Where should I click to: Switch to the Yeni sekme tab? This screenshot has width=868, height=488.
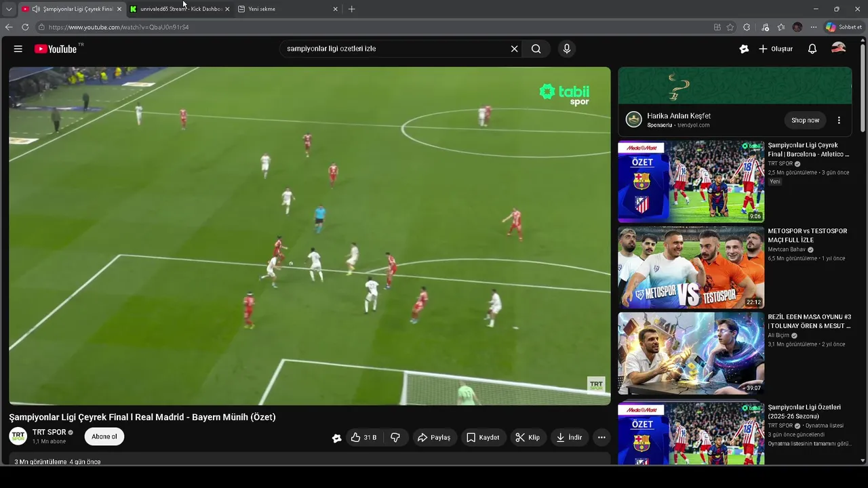[x=288, y=9]
